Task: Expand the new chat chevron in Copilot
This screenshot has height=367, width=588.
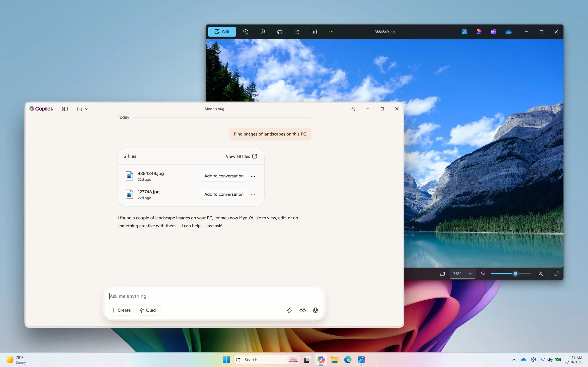Action: (x=87, y=109)
